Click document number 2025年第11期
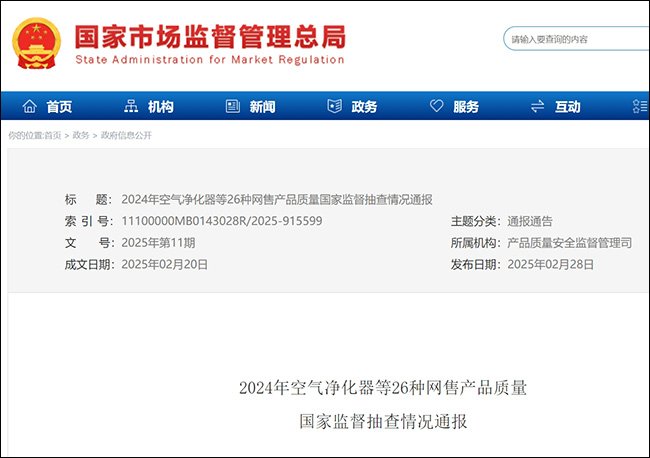The width and height of the screenshot is (650, 458). pyautogui.click(x=158, y=242)
